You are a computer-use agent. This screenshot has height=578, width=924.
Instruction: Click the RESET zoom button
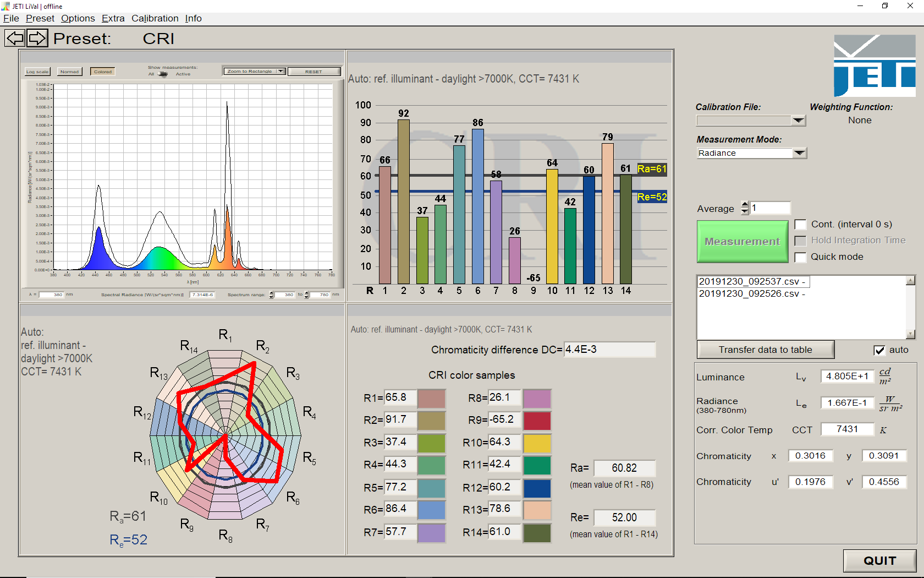click(x=314, y=72)
